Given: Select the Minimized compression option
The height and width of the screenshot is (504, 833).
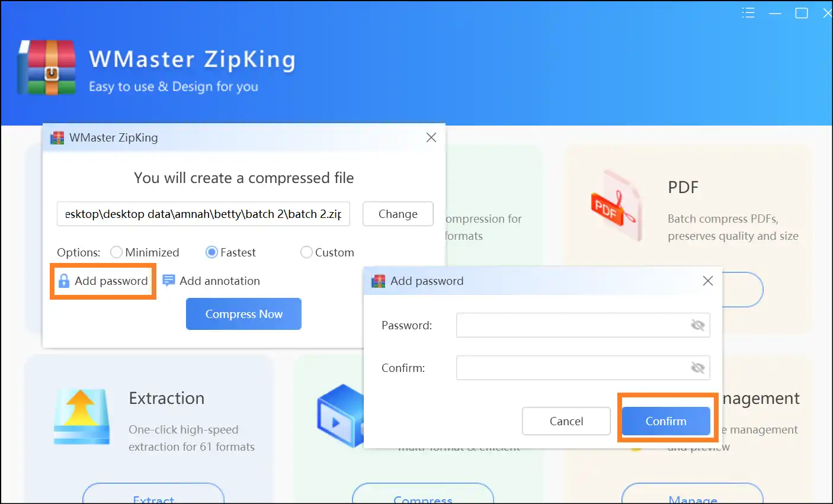Looking at the screenshot, I should [145, 252].
